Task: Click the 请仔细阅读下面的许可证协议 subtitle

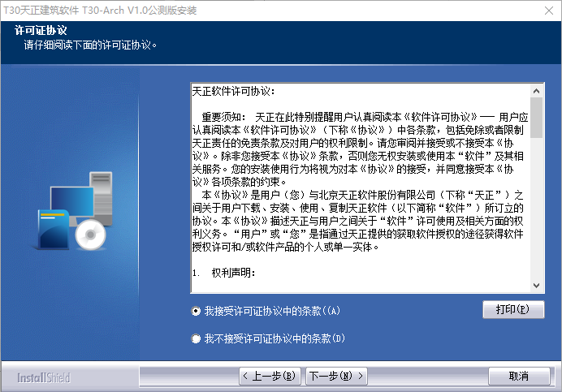Action: click(x=90, y=45)
